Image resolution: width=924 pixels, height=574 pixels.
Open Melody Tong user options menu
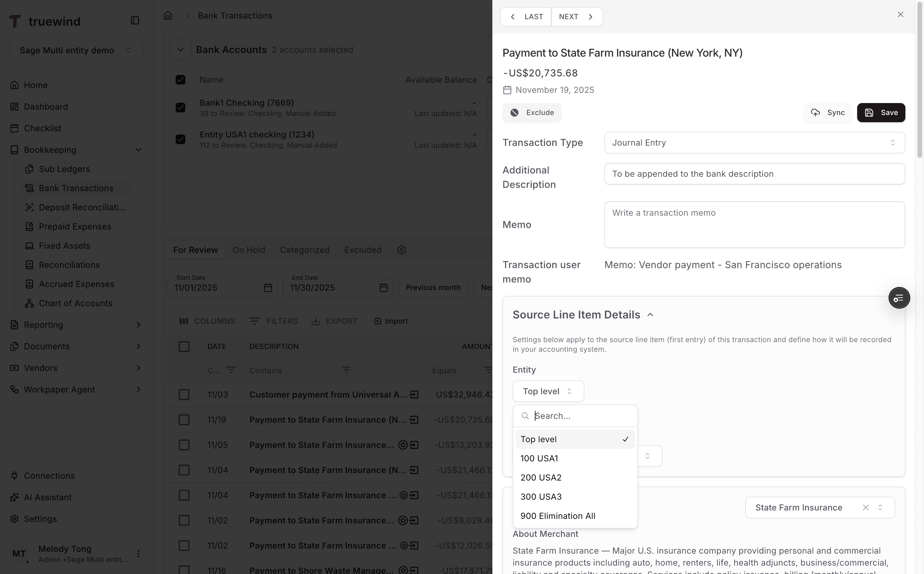click(x=138, y=554)
